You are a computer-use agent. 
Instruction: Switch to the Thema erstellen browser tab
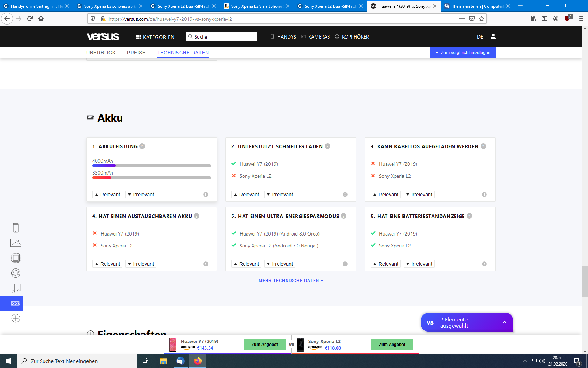click(x=477, y=6)
